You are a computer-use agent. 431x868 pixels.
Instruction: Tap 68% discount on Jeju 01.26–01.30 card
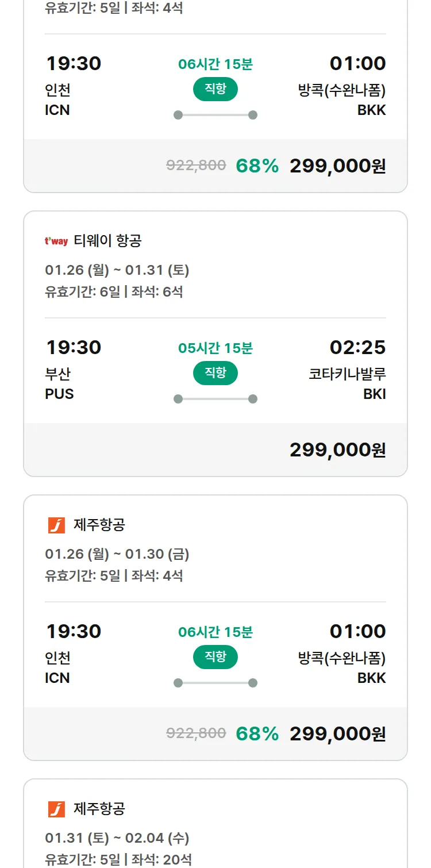(257, 733)
